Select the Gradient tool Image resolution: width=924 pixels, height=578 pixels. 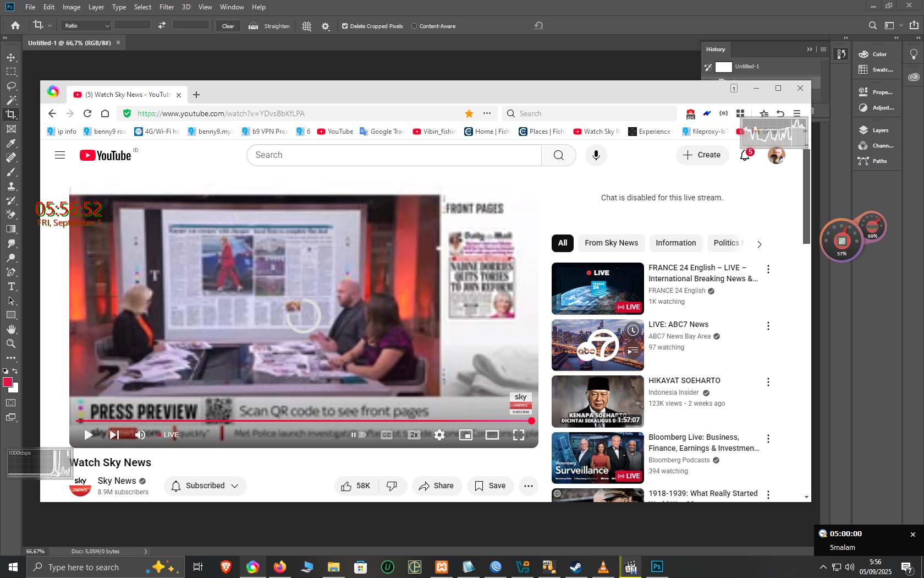(11, 229)
